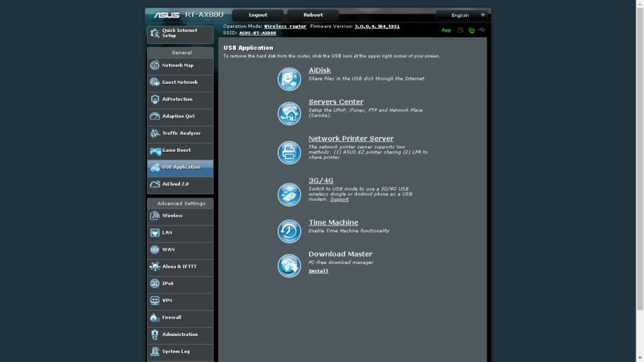Click the Network Printer Server icon

coord(289,153)
